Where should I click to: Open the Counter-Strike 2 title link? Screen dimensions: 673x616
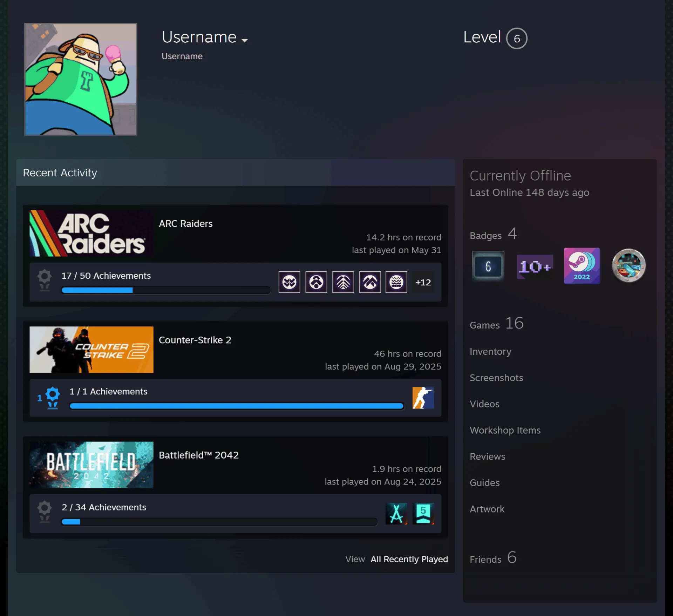tap(195, 340)
